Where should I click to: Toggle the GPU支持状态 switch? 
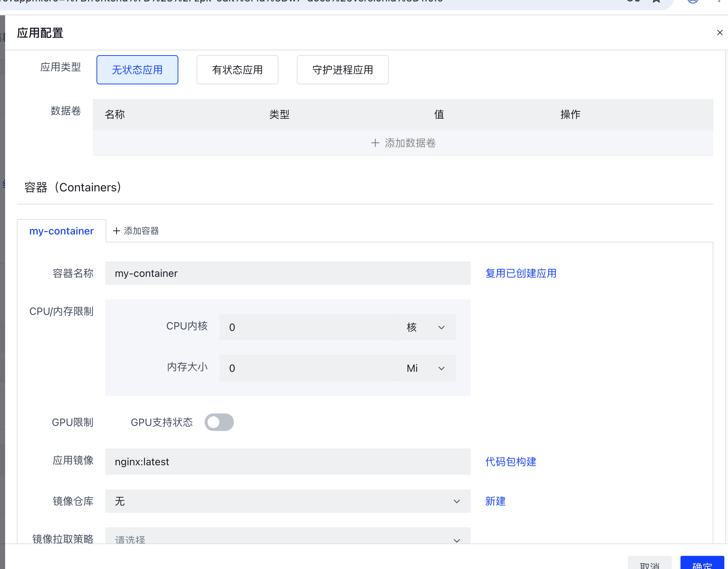point(219,422)
